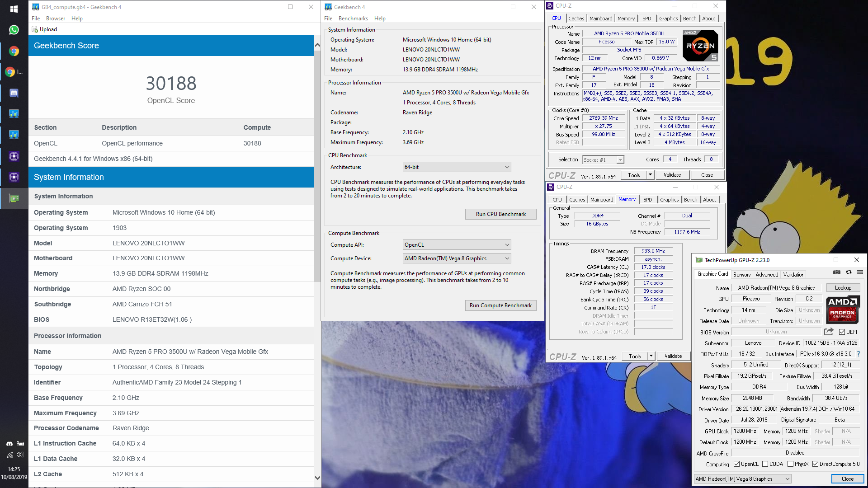
Task: Activate the GPU-Z graphics card taskbar icon
Action: [x=14, y=198]
